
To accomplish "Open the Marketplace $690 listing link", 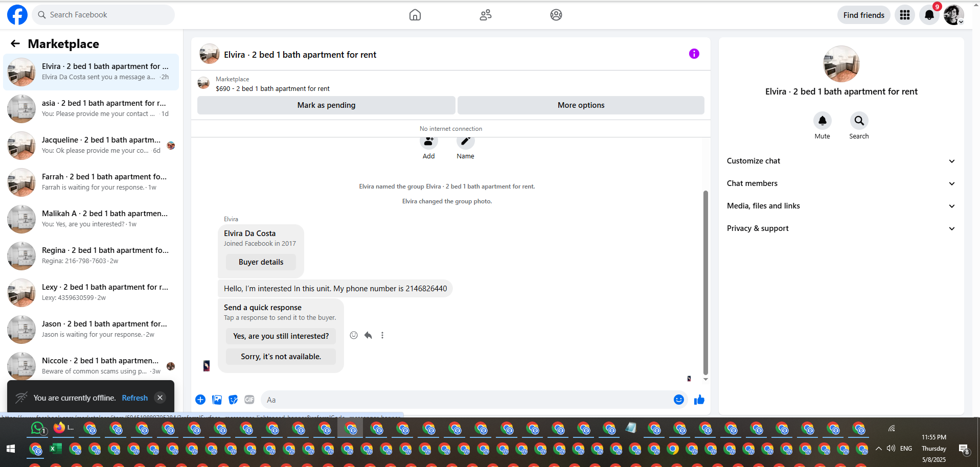I will [x=272, y=89].
